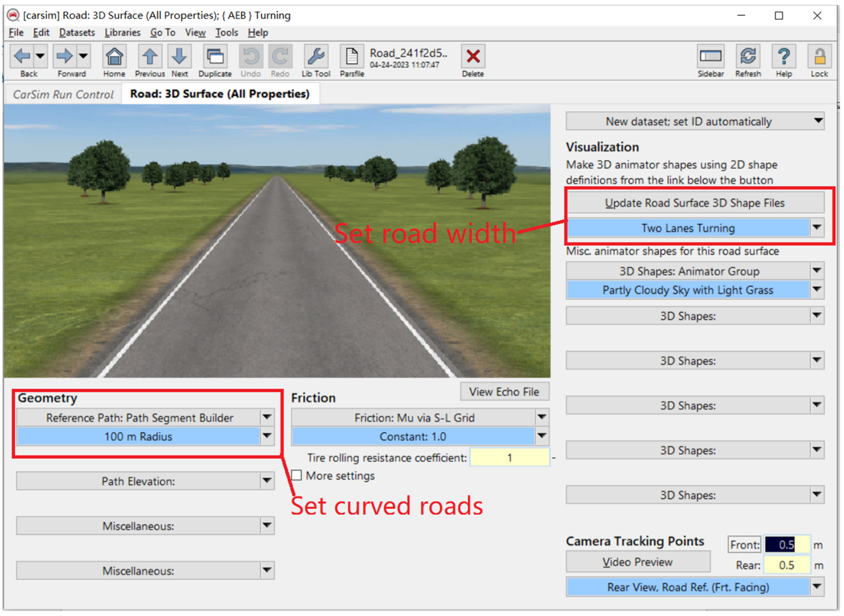844x616 pixels.
Task: Open the Datasets menu
Action: click(x=77, y=33)
